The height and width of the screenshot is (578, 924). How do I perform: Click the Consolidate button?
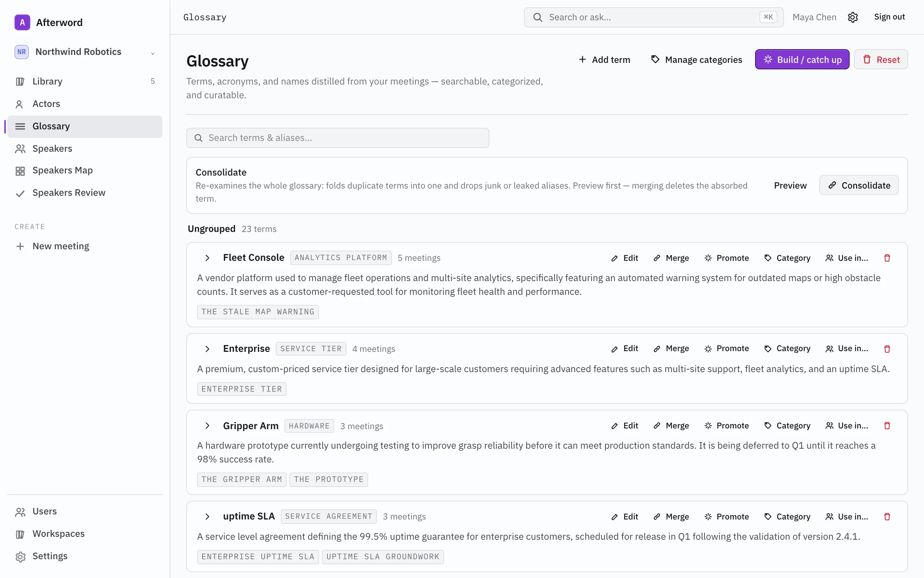[x=859, y=185]
